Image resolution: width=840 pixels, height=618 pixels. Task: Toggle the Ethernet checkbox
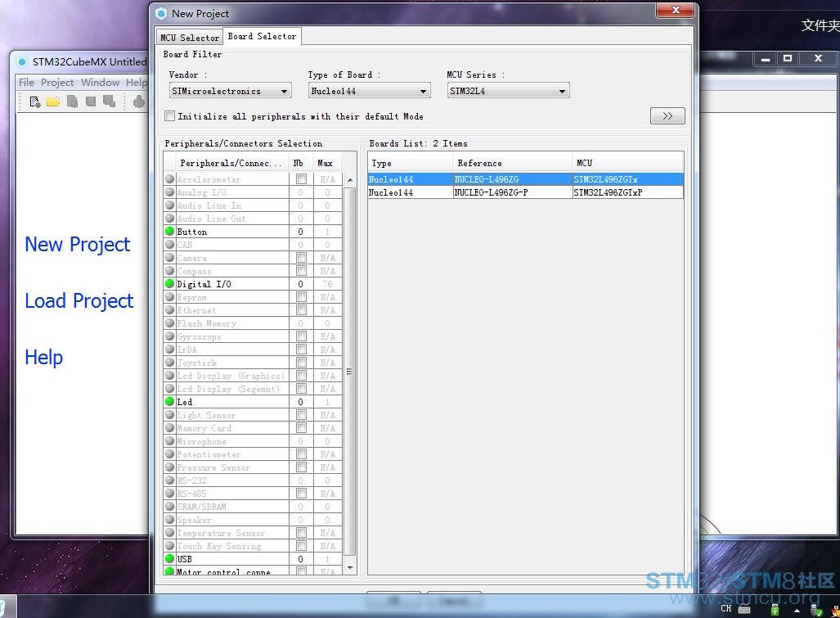point(301,309)
